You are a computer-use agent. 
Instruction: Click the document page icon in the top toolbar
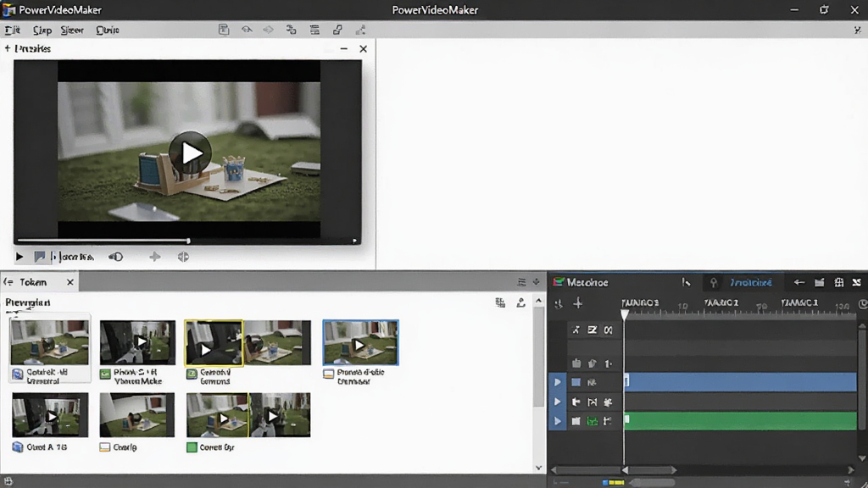coord(224,30)
